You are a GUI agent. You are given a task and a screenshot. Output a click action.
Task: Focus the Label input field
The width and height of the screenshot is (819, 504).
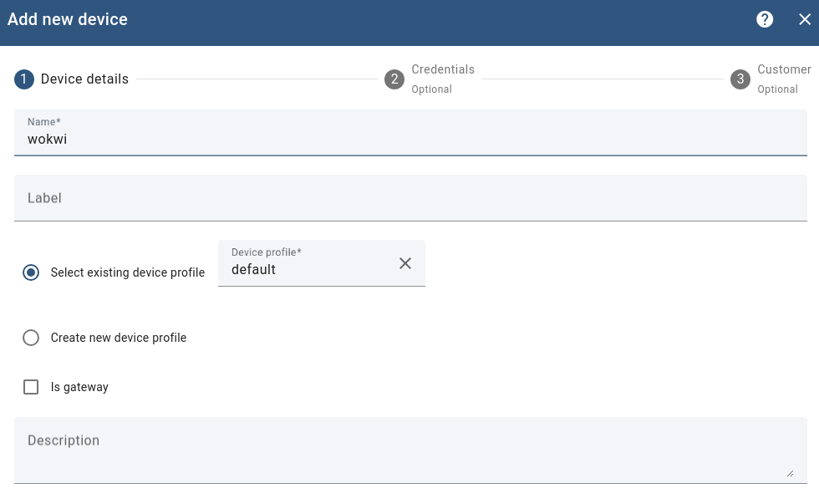click(x=409, y=199)
